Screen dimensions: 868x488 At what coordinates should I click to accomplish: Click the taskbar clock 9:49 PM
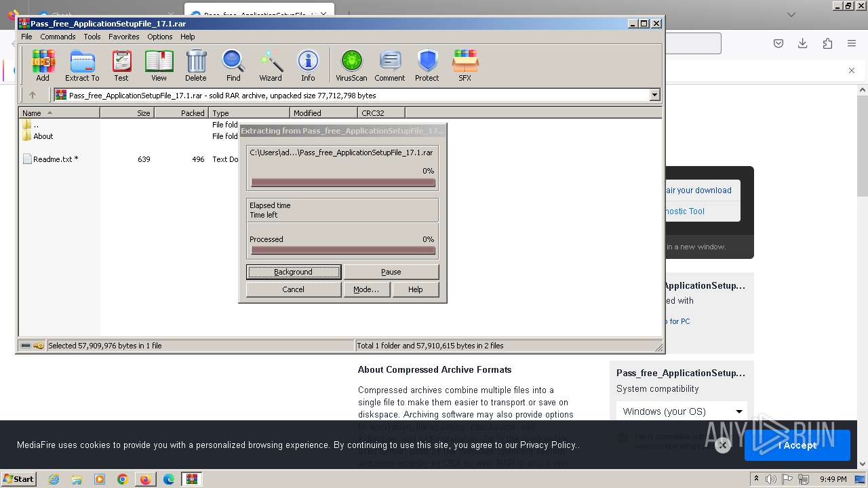click(x=833, y=479)
